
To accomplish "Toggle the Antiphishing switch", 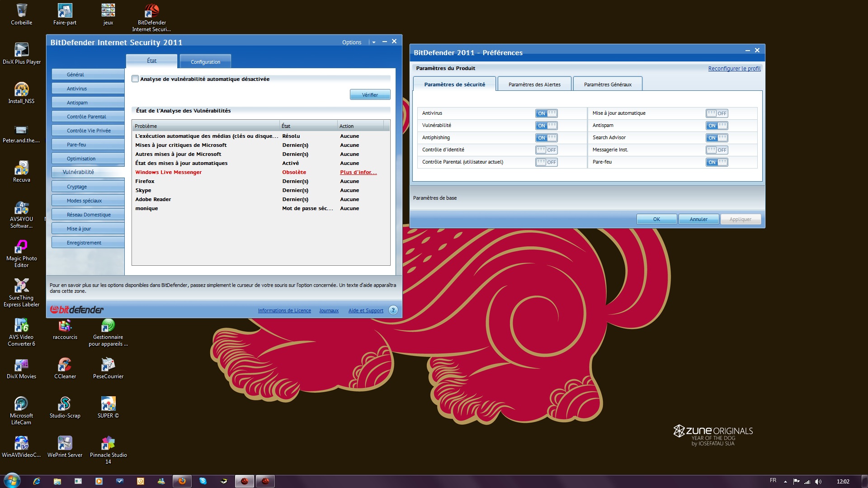I will [x=546, y=138].
